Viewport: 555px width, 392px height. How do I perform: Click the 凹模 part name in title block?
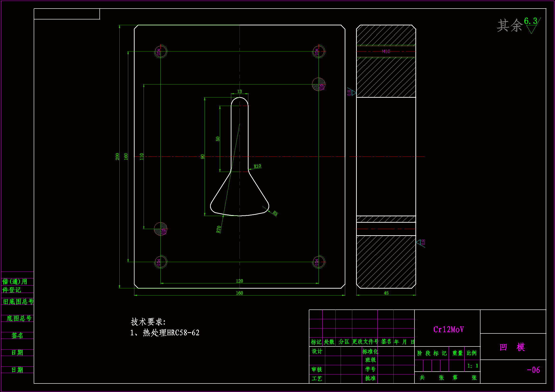tap(512, 347)
